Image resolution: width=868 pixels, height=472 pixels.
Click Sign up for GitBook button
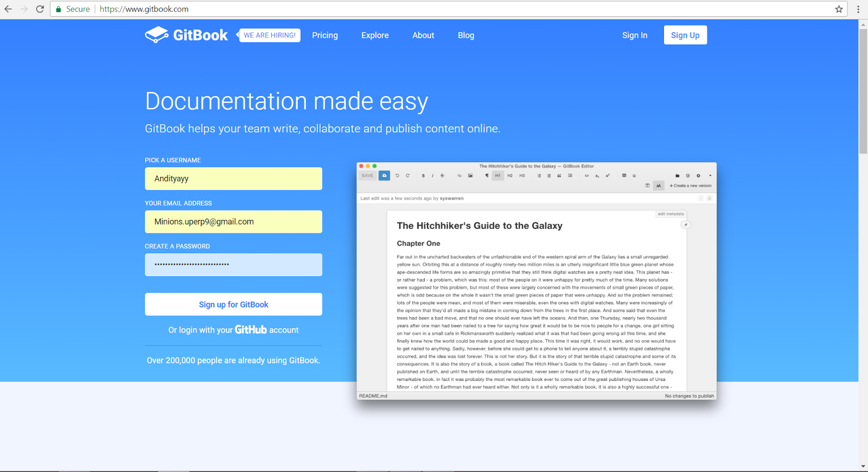(233, 304)
